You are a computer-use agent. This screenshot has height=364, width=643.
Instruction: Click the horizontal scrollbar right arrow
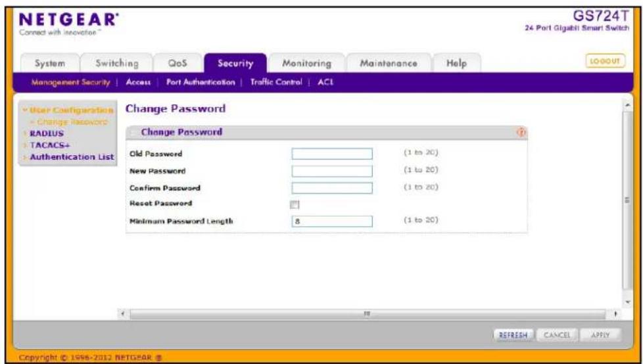pyautogui.click(x=615, y=314)
